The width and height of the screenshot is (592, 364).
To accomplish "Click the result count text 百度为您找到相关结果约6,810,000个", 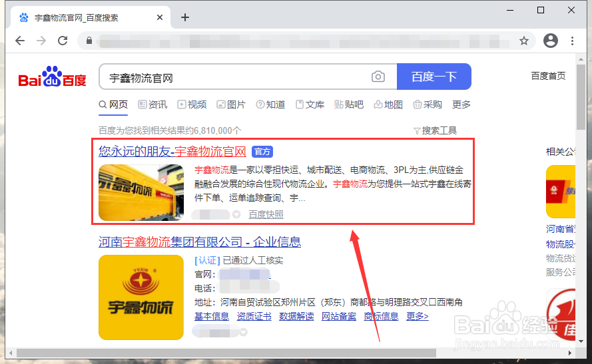I will (x=170, y=130).
